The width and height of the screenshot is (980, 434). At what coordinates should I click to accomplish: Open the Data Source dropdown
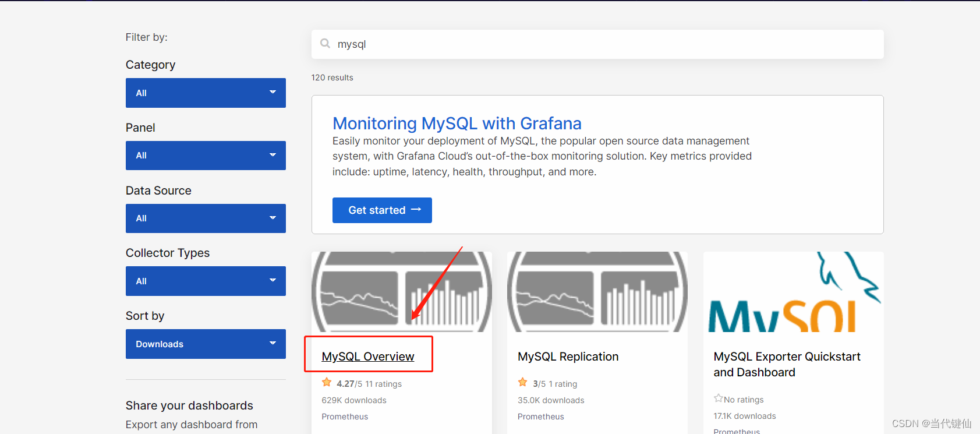pyautogui.click(x=206, y=218)
